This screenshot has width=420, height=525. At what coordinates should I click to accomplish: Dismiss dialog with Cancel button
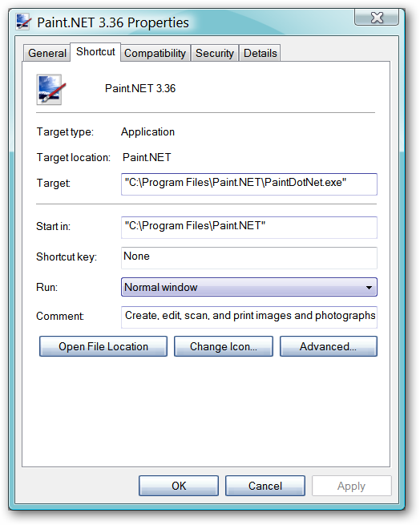[x=265, y=486]
